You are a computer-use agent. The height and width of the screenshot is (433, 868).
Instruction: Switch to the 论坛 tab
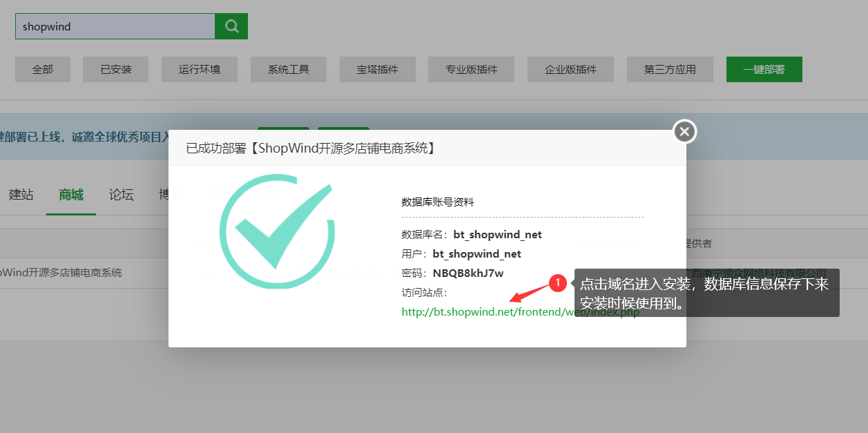[122, 195]
